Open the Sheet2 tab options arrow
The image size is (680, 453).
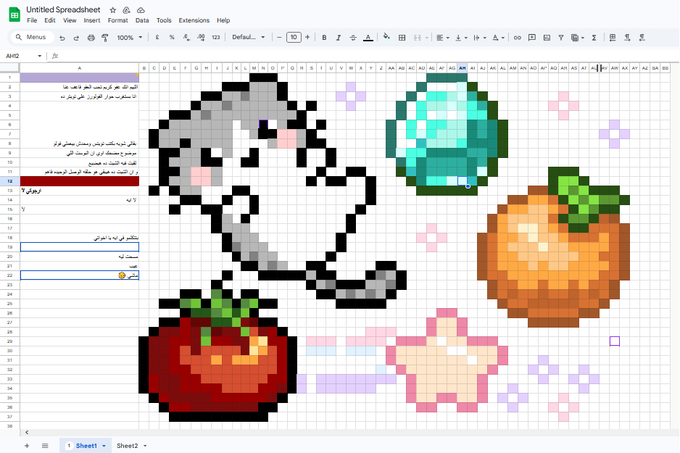click(145, 446)
